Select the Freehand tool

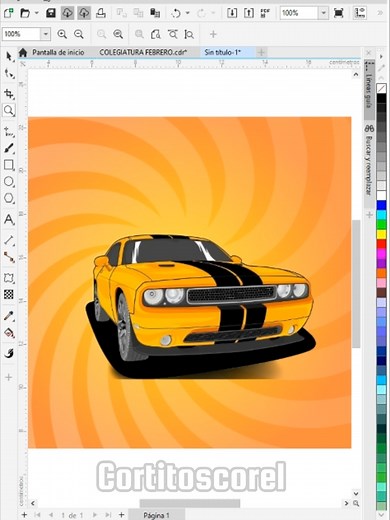[x=9, y=132]
